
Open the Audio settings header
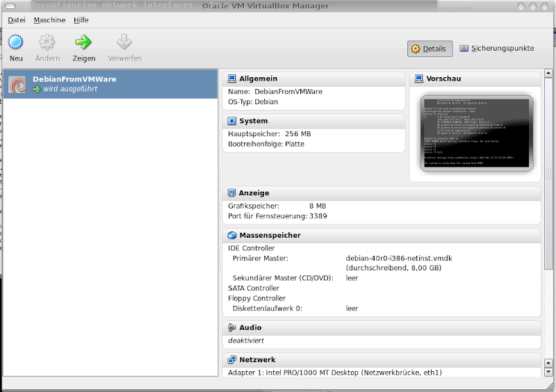coord(250,327)
